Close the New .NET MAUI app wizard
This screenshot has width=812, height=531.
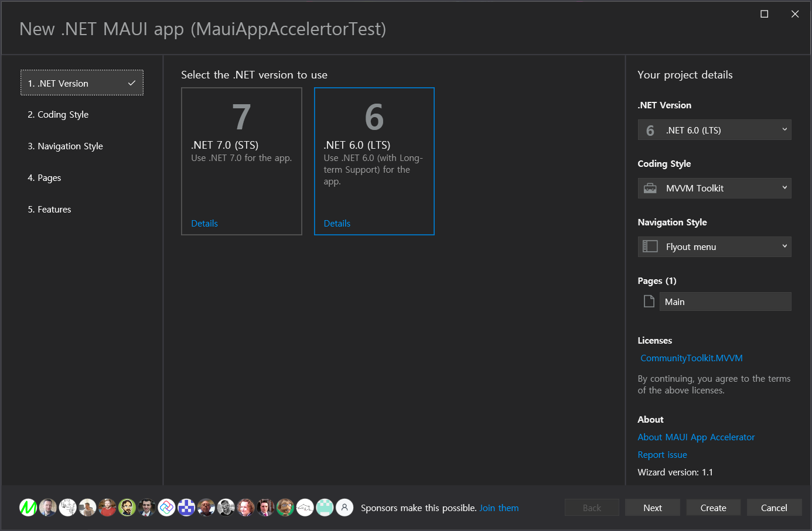[x=795, y=14]
